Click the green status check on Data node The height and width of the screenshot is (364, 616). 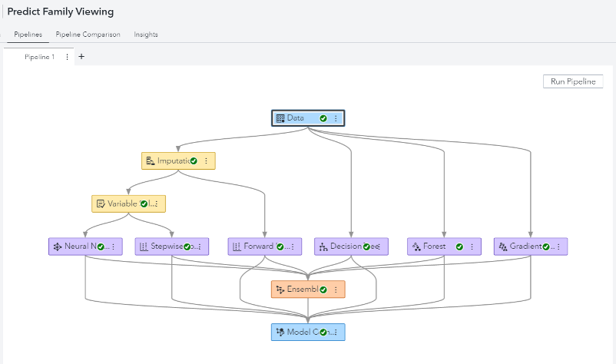pos(323,118)
